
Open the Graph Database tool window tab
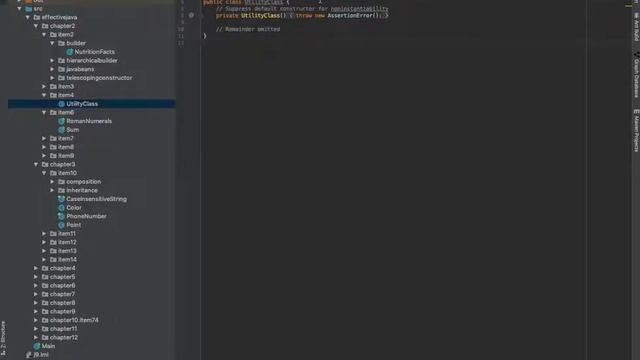pos(636,75)
